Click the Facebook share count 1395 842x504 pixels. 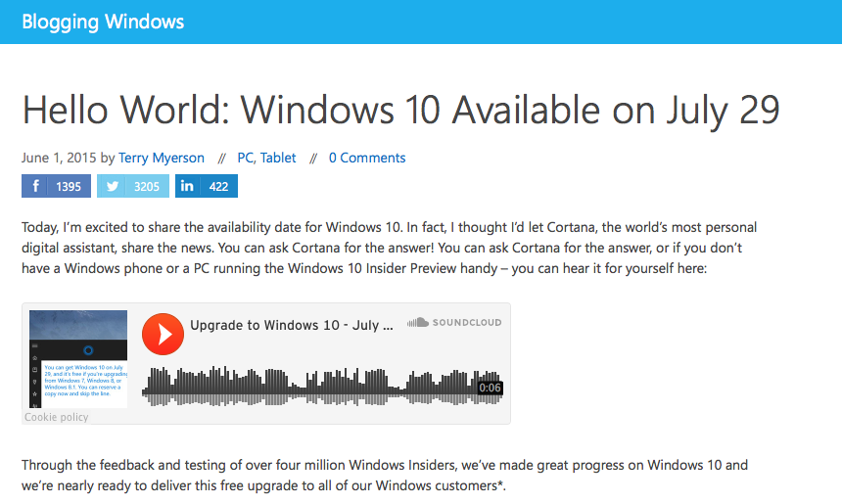(x=69, y=186)
